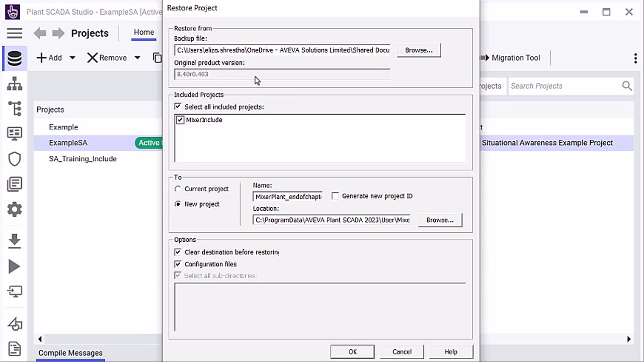Select the Example project row
Viewport: 644px width, 362px height.
63,127
